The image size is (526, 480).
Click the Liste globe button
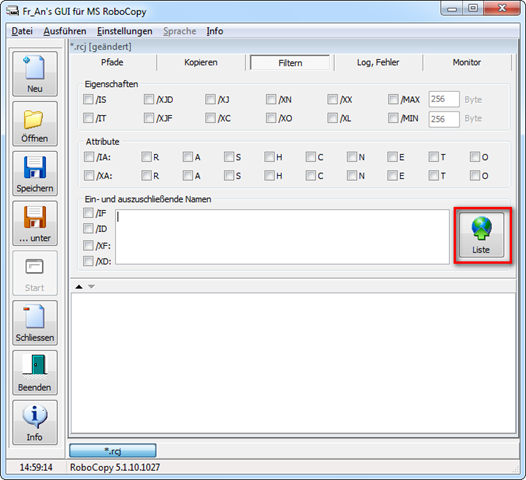481,235
